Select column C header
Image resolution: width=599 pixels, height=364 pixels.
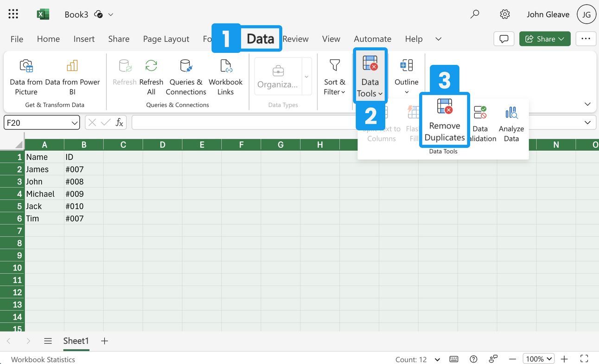123,145
